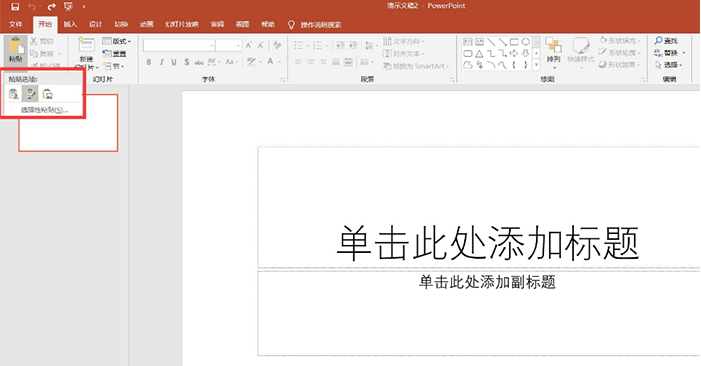Select the Right Arrow block shape
This screenshot has width=701, height=366.
[514, 54]
